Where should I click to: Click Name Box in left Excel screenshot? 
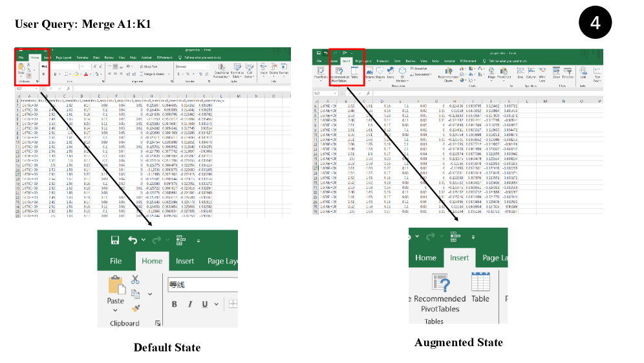click(x=27, y=89)
